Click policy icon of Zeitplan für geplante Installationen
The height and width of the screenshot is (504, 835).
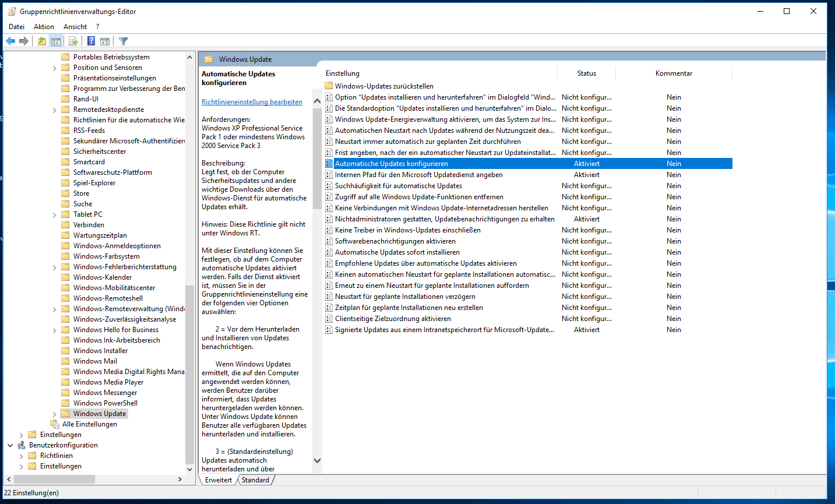(x=329, y=308)
